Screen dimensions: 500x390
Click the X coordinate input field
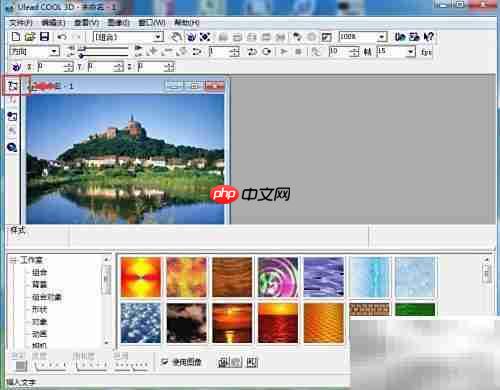click(x=50, y=67)
